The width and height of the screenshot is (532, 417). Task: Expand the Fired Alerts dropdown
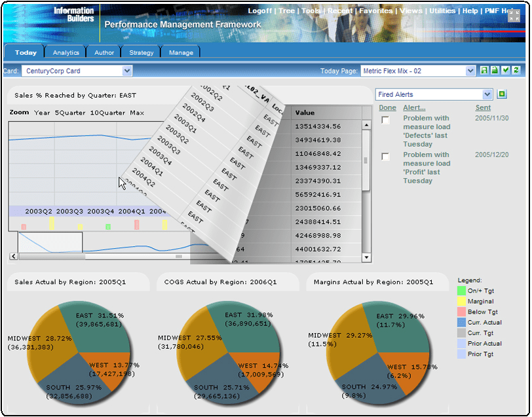click(487, 94)
